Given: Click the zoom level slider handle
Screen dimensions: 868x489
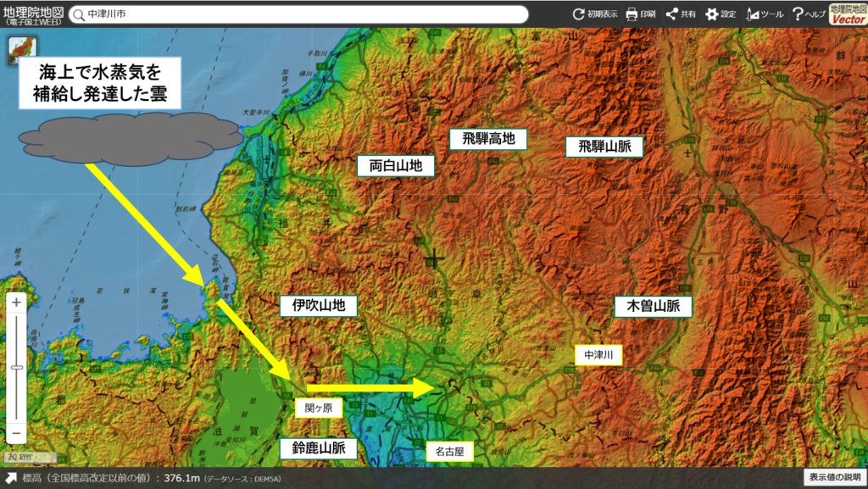Looking at the screenshot, I should pos(17,367).
